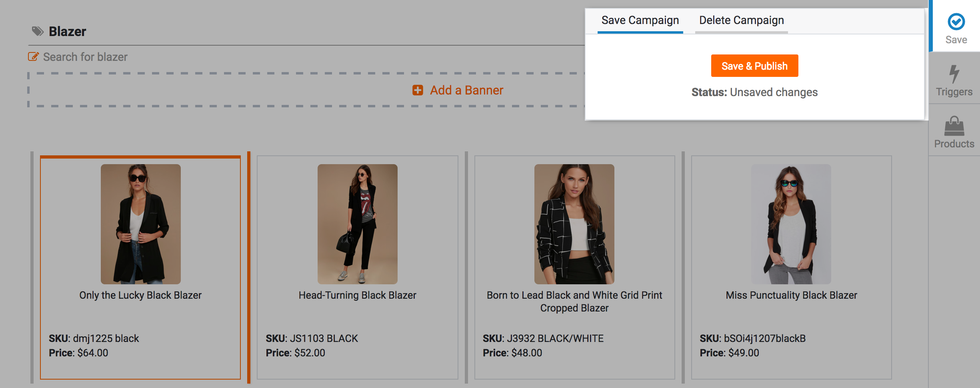Click the Miss Punctuality Black Blazer title

(791, 295)
